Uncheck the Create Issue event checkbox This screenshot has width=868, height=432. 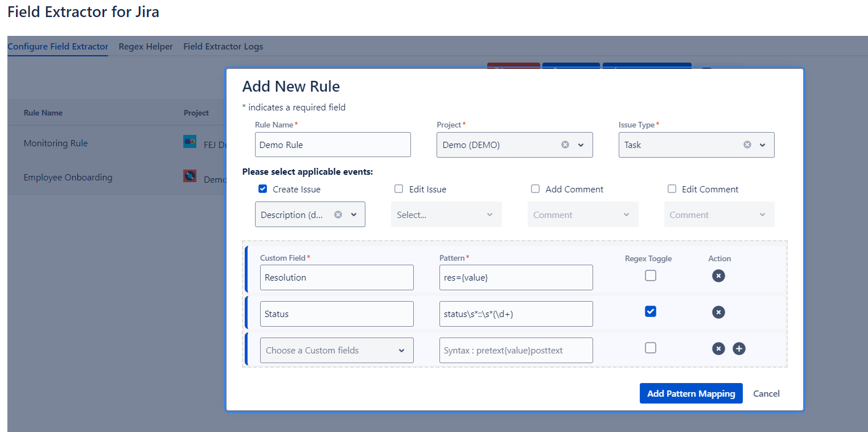[x=262, y=189]
